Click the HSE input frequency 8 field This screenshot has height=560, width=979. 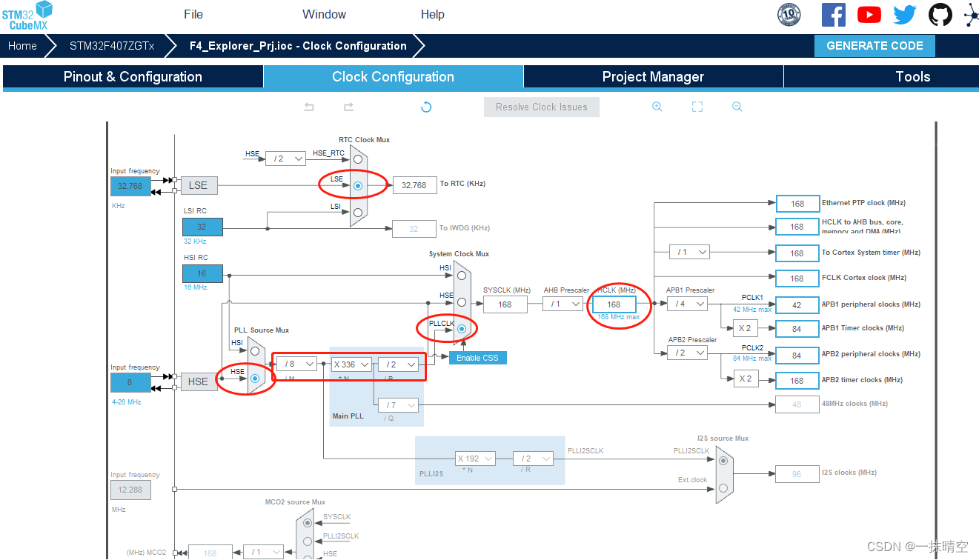130,382
